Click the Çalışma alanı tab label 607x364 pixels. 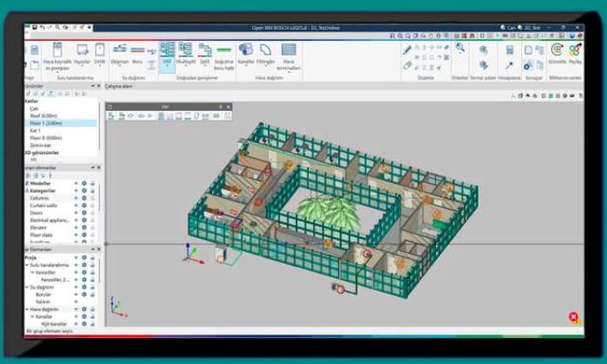(119, 86)
